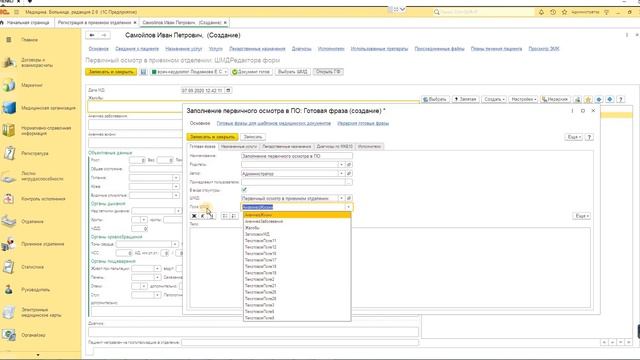
Task: Open Присоединенные файлы link
Action: [440, 49]
